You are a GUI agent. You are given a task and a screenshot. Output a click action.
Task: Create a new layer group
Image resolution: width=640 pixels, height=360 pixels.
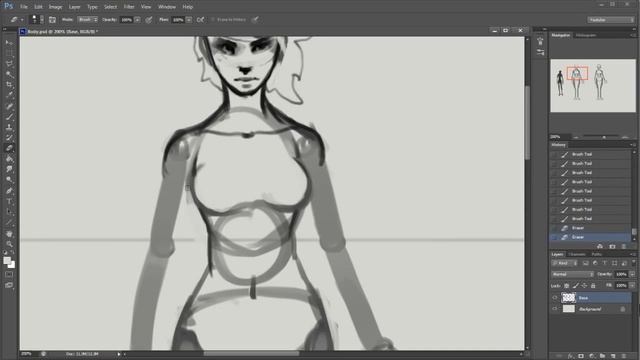602,356
